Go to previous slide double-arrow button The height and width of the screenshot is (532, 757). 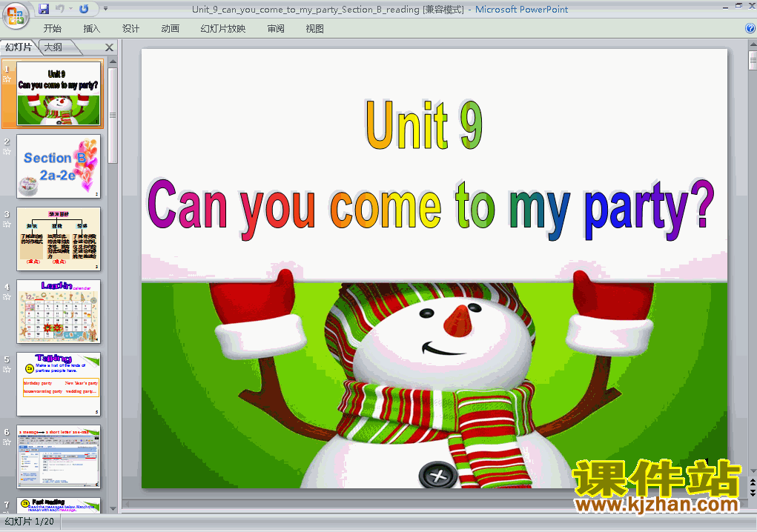coord(753,482)
